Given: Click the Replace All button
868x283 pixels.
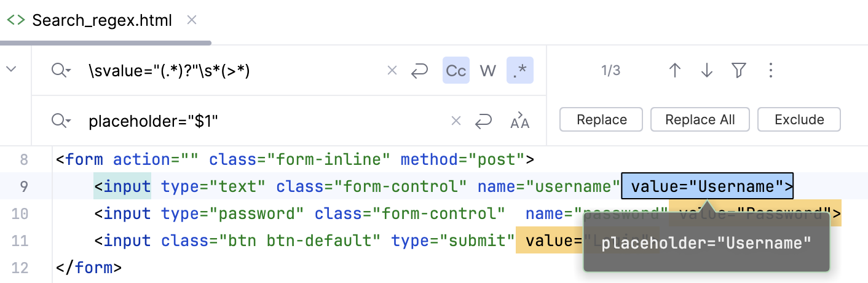Looking at the screenshot, I should coord(700,119).
